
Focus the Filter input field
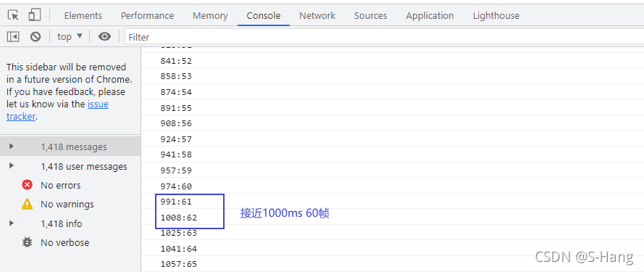[x=384, y=37]
